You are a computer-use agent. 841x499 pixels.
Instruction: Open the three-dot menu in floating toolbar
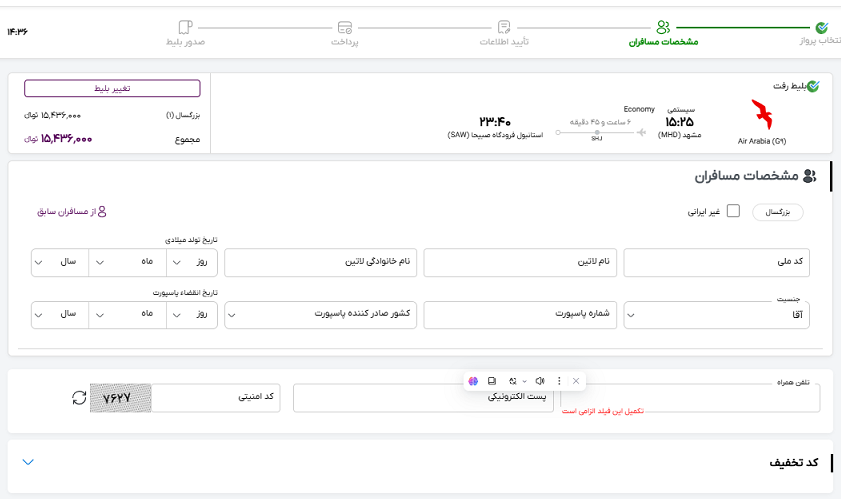(x=559, y=381)
